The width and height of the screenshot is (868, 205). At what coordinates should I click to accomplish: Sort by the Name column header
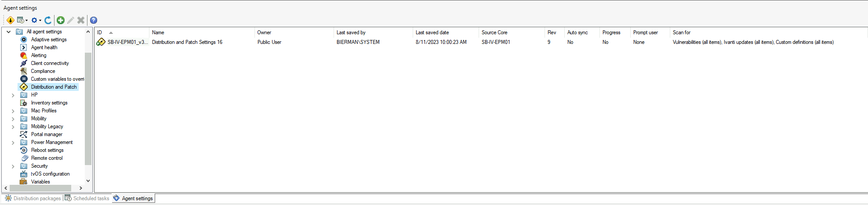pos(202,32)
